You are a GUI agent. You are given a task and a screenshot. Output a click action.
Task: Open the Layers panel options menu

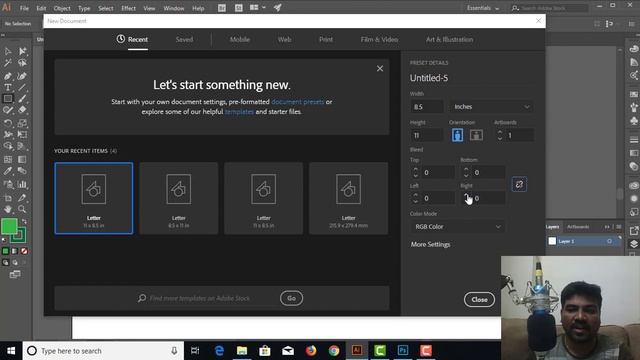[x=619, y=227]
